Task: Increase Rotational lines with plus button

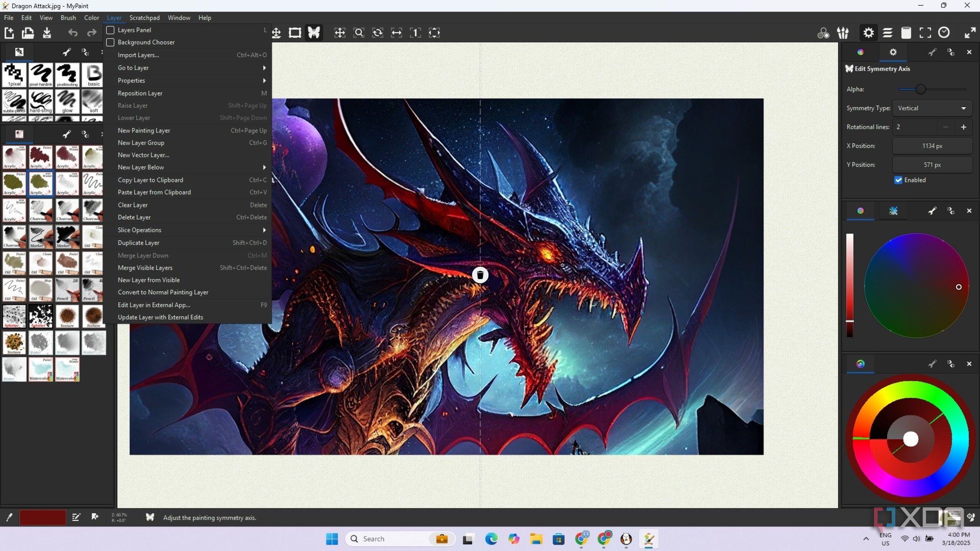Action: coord(964,127)
